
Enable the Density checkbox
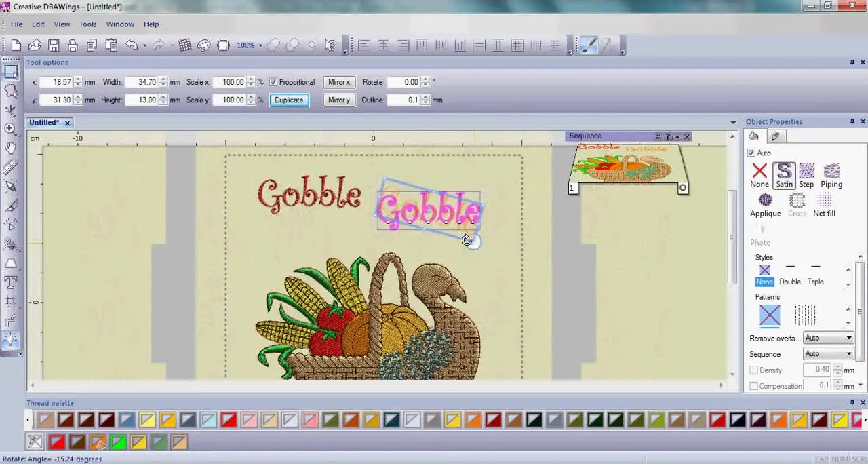[753, 370]
